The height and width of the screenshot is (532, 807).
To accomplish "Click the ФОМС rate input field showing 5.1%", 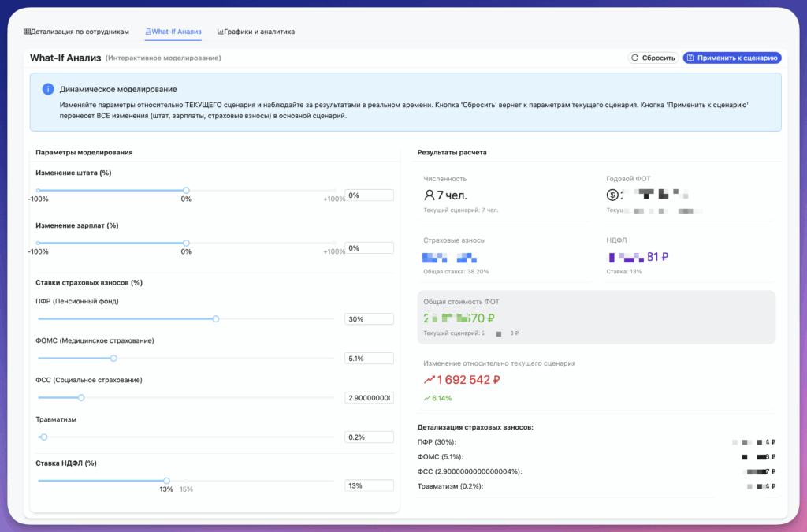I will tap(369, 359).
